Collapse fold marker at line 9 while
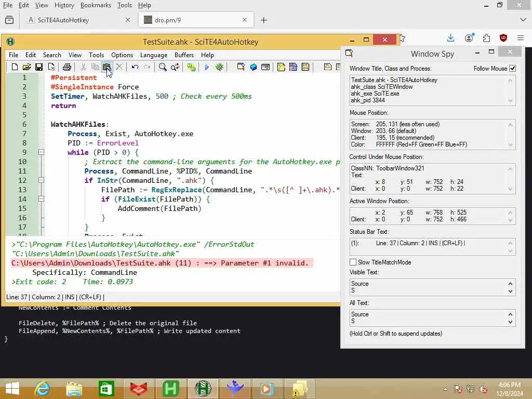Viewport: 532px width, 399px height. click(41, 152)
